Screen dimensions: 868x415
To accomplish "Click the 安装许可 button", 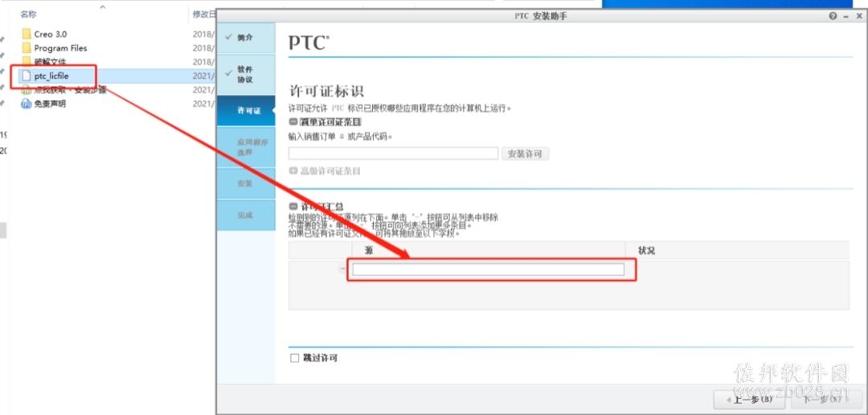I will (x=526, y=154).
